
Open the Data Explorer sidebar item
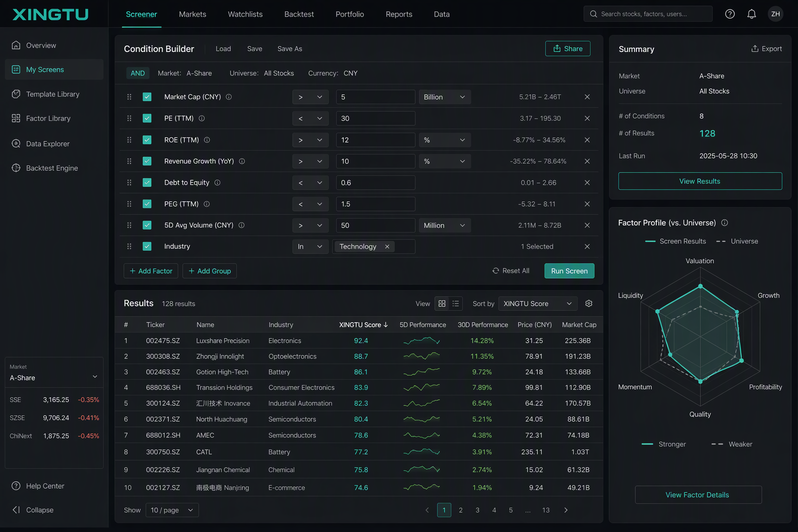coord(54,144)
